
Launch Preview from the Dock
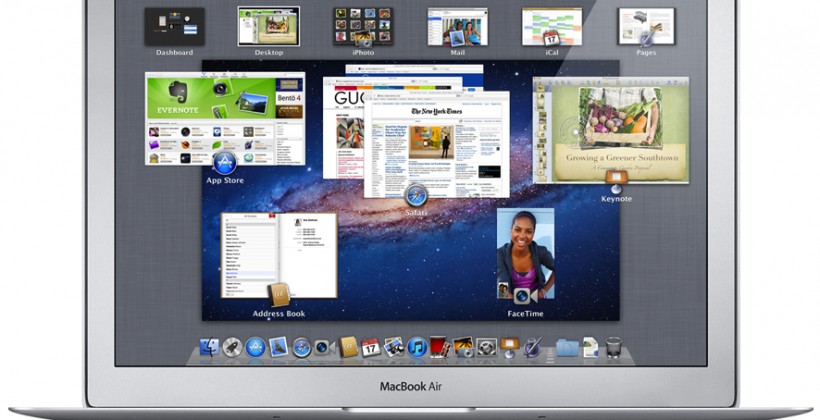[393, 347]
